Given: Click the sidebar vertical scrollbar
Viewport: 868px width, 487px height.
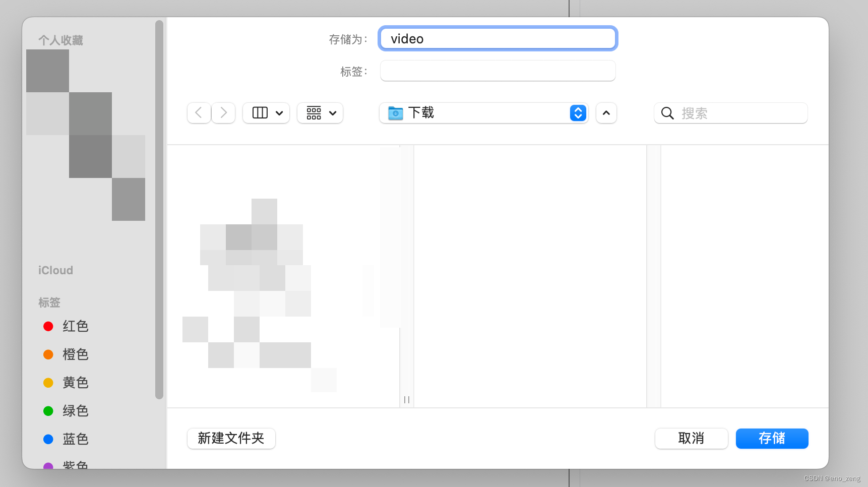Looking at the screenshot, I should (x=159, y=209).
